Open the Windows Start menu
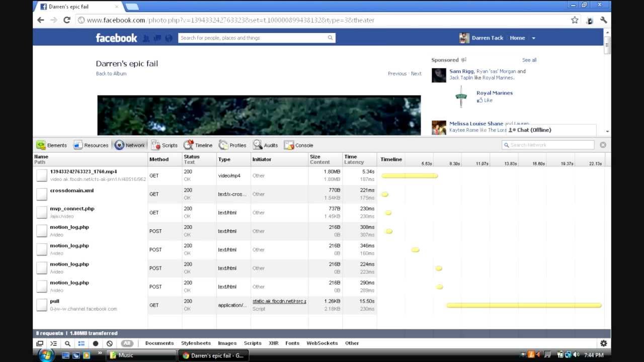 click(46, 355)
